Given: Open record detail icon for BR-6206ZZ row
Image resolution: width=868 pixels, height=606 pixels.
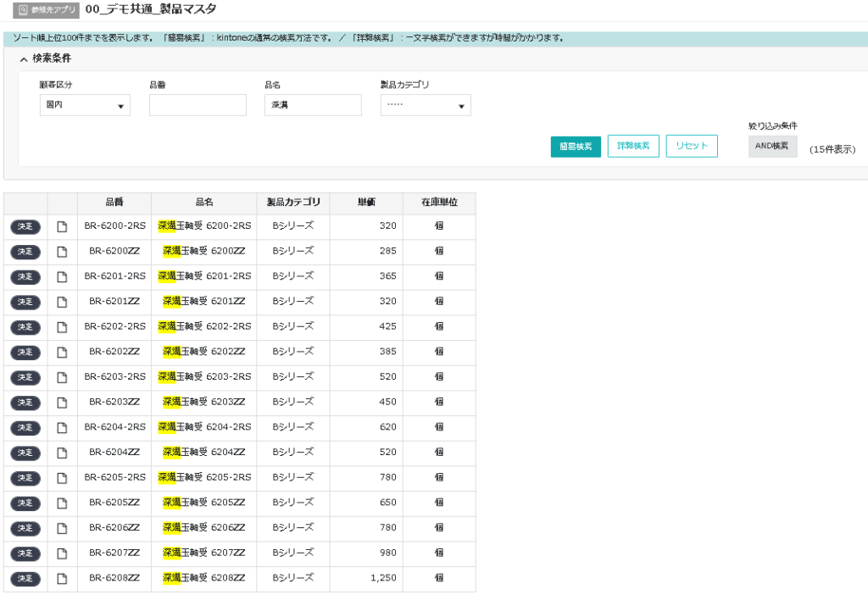Looking at the screenshot, I should 62,528.
